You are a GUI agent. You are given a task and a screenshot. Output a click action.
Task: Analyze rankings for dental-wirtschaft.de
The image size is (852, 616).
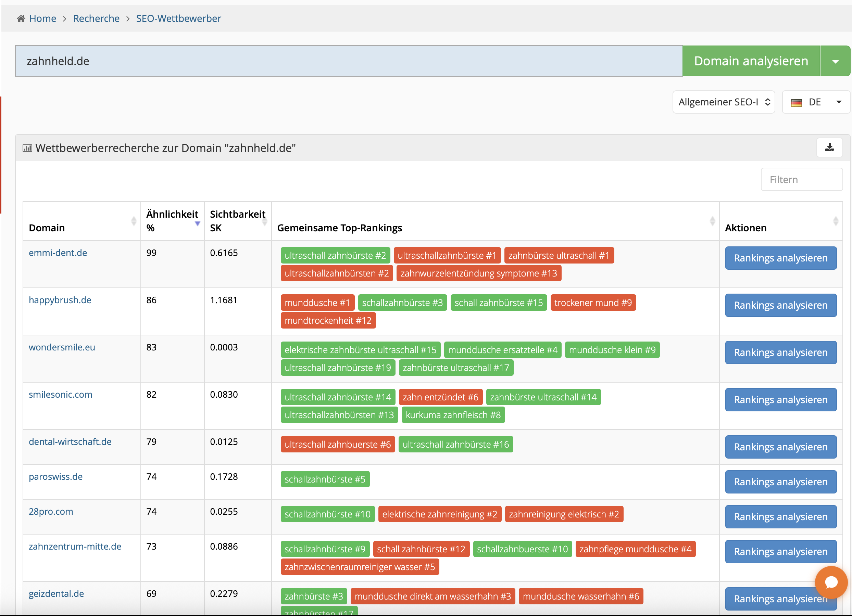(781, 447)
